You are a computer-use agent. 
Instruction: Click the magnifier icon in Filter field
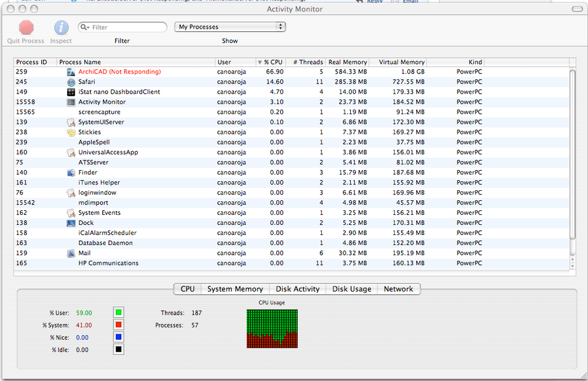point(84,27)
